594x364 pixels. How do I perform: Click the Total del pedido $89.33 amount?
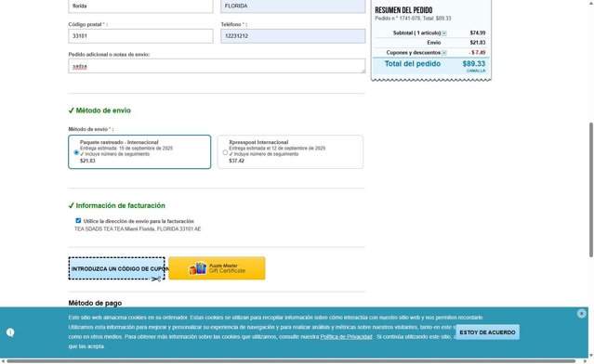coord(473,63)
